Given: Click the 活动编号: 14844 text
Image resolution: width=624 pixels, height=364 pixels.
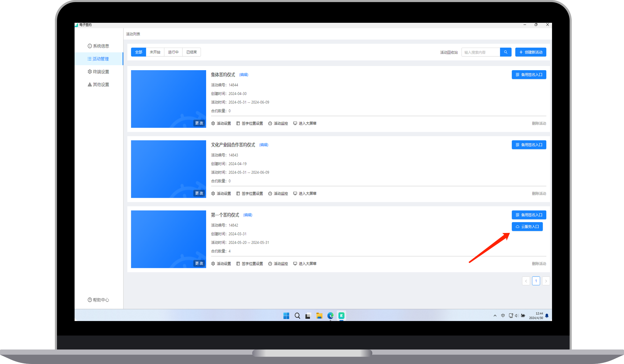Looking at the screenshot, I should point(224,85).
